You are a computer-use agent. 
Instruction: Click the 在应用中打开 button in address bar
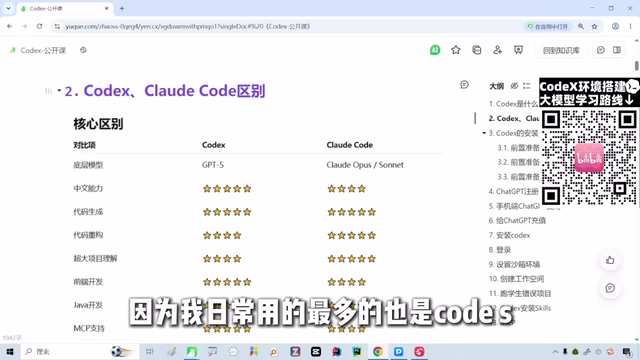(548, 26)
